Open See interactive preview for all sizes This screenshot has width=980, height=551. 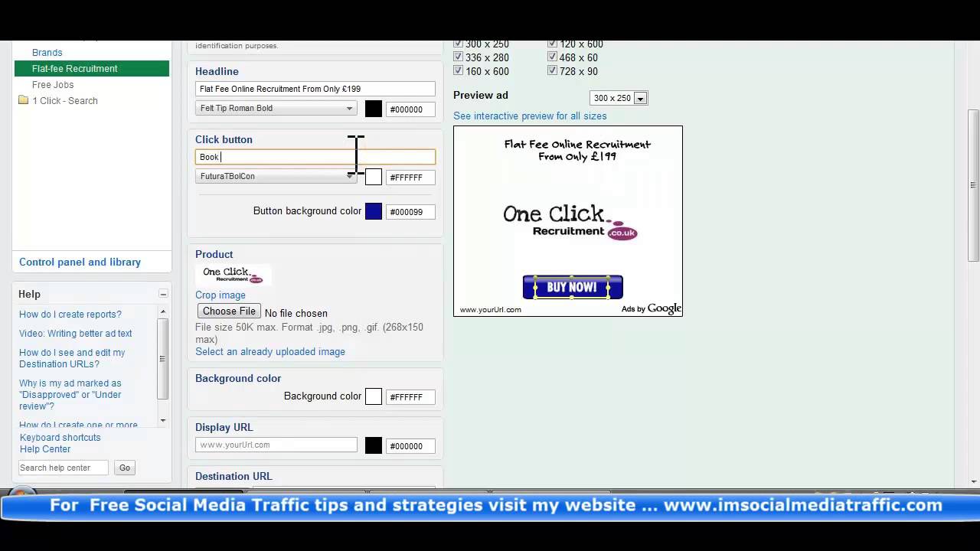[x=529, y=116]
